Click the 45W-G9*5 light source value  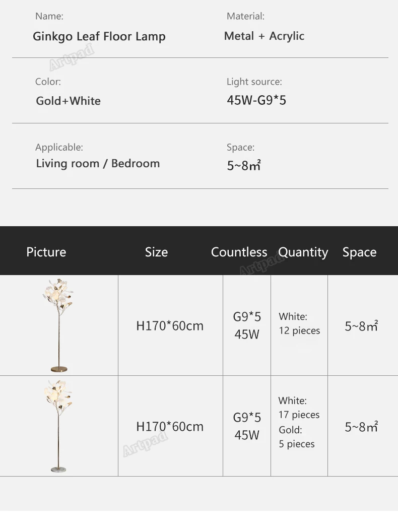(x=256, y=100)
